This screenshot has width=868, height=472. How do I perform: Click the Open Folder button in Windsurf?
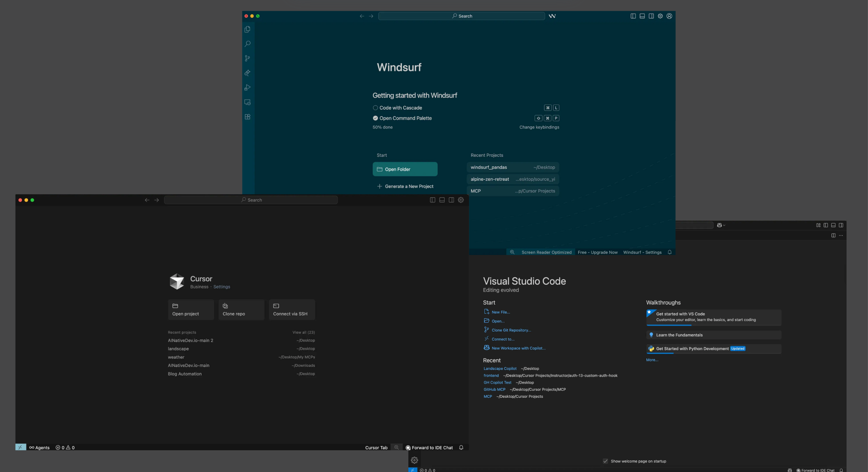tap(405, 169)
